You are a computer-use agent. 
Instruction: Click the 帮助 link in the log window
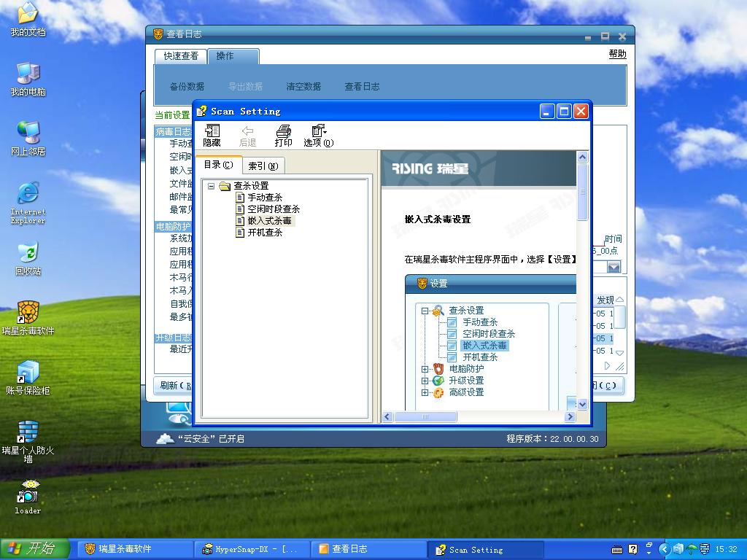click(x=617, y=54)
